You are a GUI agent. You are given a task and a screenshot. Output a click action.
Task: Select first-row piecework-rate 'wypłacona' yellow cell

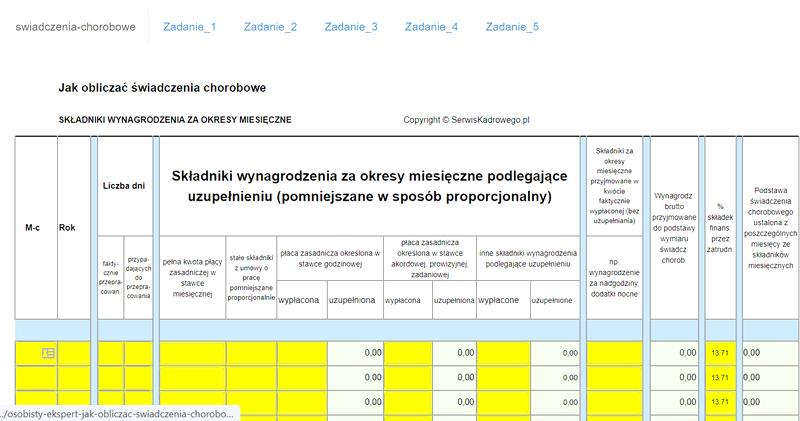[408, 353]
